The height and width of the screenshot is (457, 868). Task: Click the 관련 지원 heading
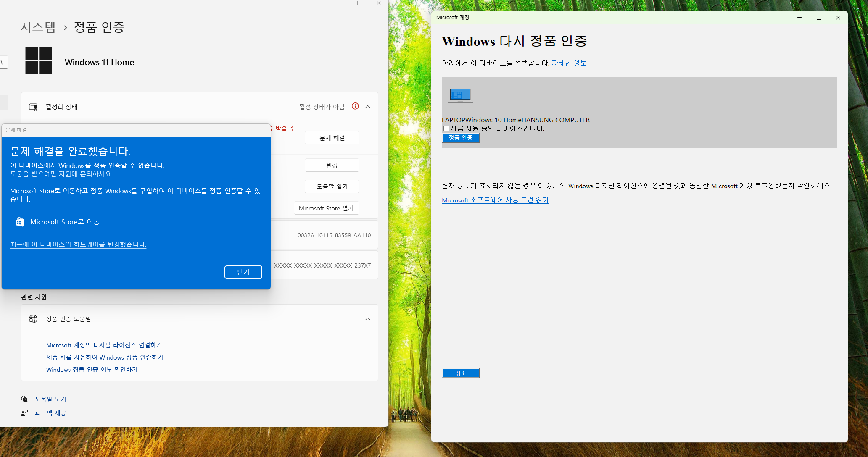coord(34,297)
